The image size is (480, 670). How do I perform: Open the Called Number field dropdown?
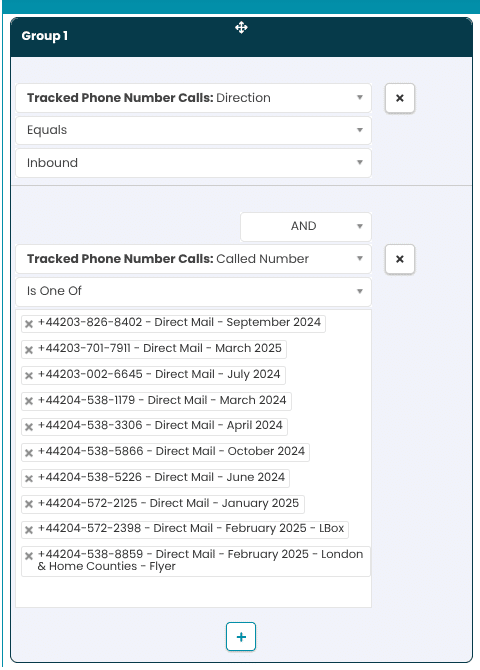click(193, 259)
